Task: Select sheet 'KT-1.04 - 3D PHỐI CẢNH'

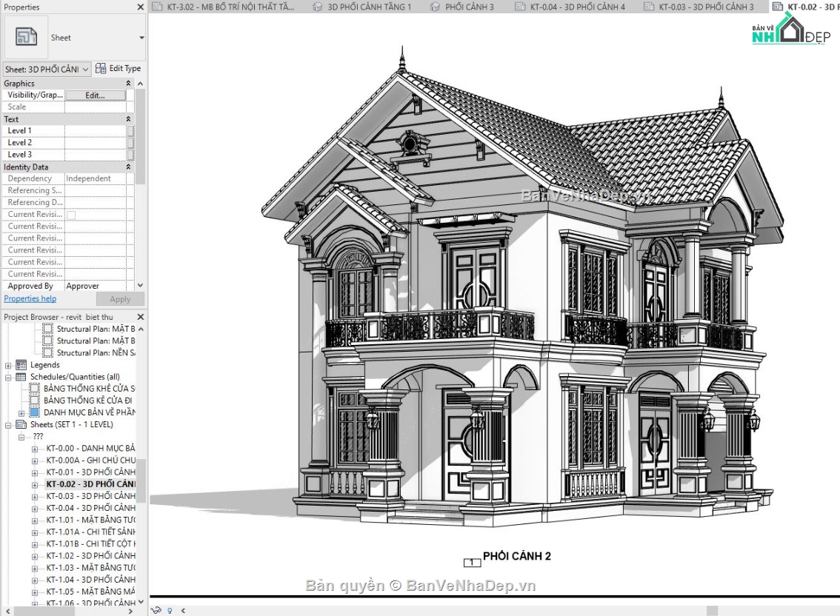Action: pos(90,580)
